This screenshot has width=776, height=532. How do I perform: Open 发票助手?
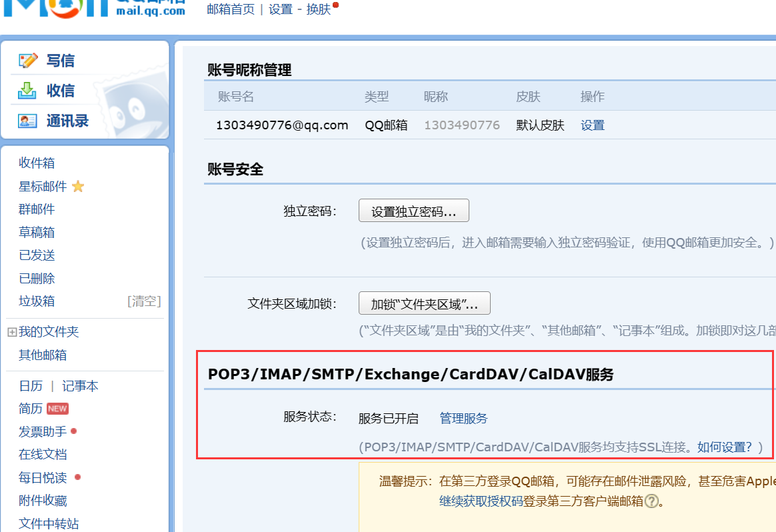(43, 431)
